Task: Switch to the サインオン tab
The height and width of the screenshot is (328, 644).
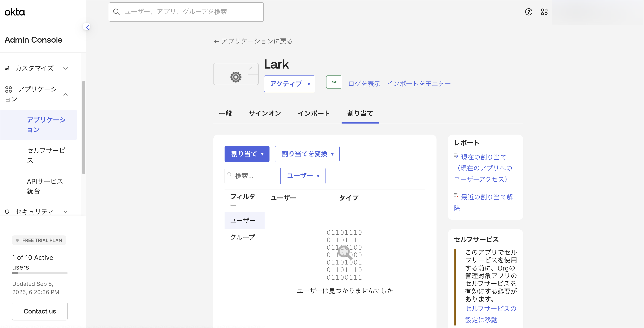Action: click(265, 113)
